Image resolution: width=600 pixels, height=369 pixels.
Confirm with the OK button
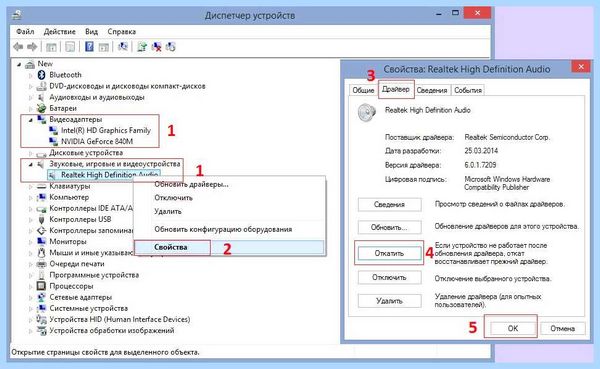[x=512, y=328]
